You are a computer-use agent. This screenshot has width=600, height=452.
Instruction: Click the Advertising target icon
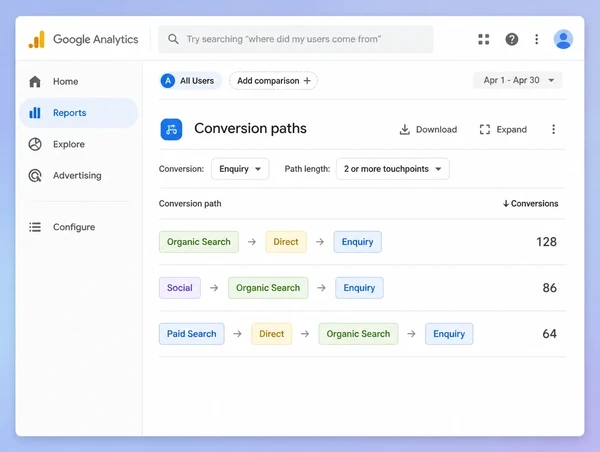point(35,176)
